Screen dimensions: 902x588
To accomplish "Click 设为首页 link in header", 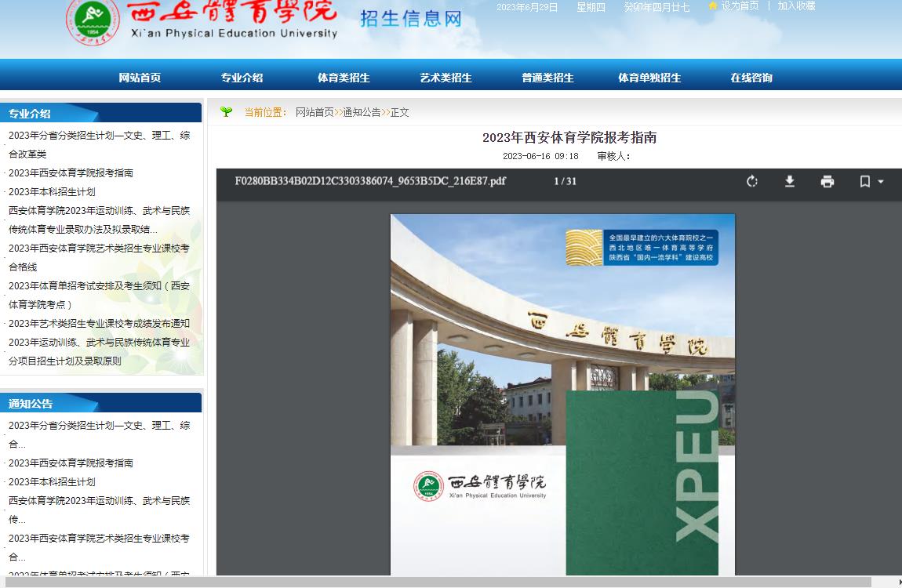I will pos(740,5).
